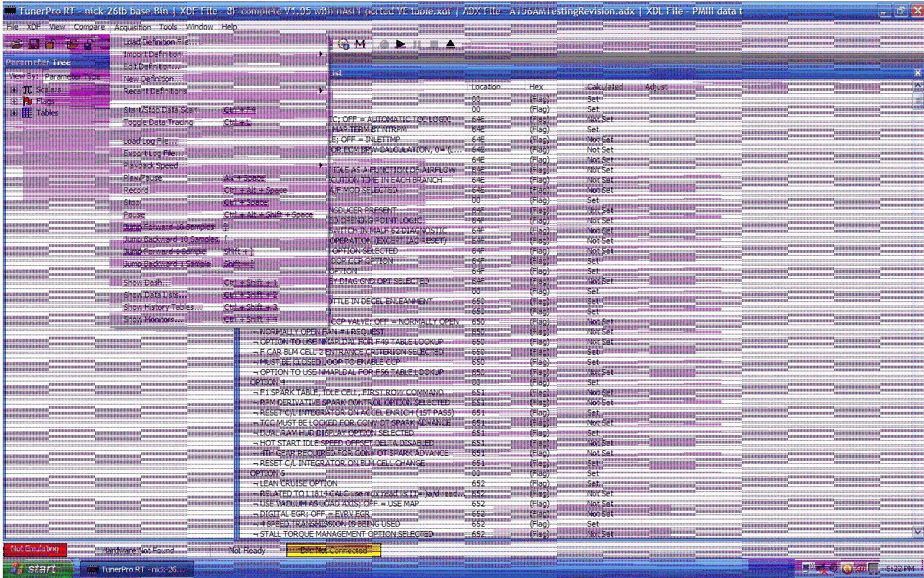The width and height of the screenshot is (924, 578).
Task: Click the Acquisition menu title
Action: tap(133, 27)
